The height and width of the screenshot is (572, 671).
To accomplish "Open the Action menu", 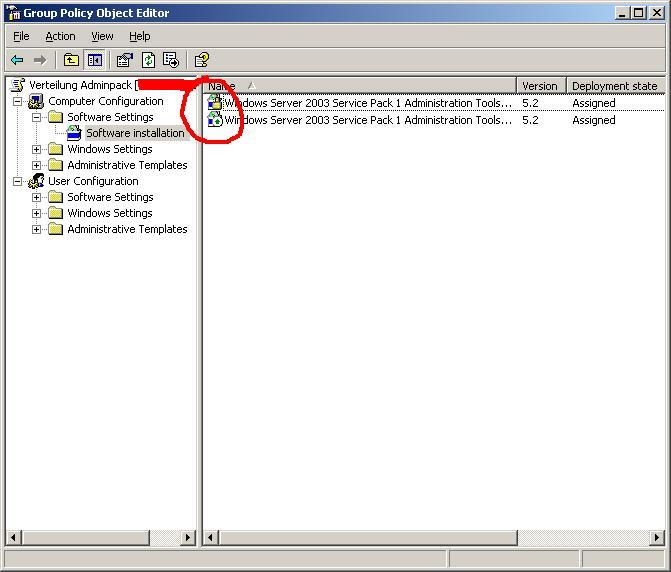I will click(60, 36).
